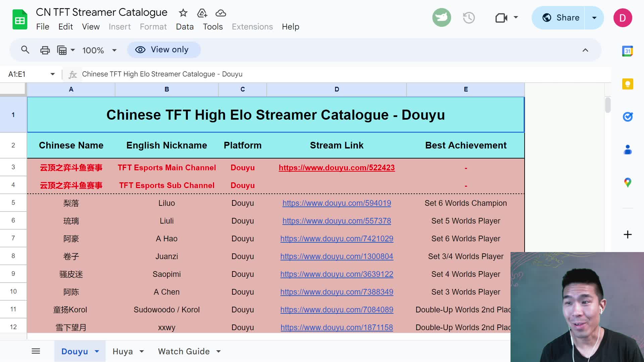Open Liluo's douyu.com/594019 link
Screen dimensions: 644x362
(x=336, y=203)
